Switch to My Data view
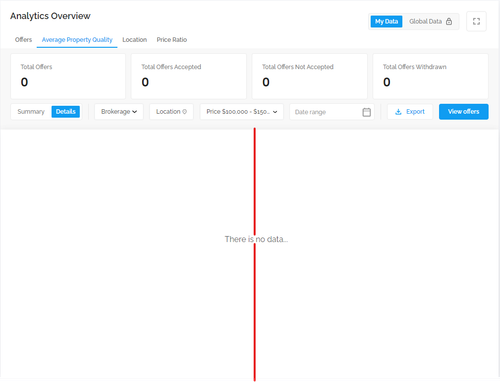The height and width of the screenshot is (382, 500). tap(386, 21)
